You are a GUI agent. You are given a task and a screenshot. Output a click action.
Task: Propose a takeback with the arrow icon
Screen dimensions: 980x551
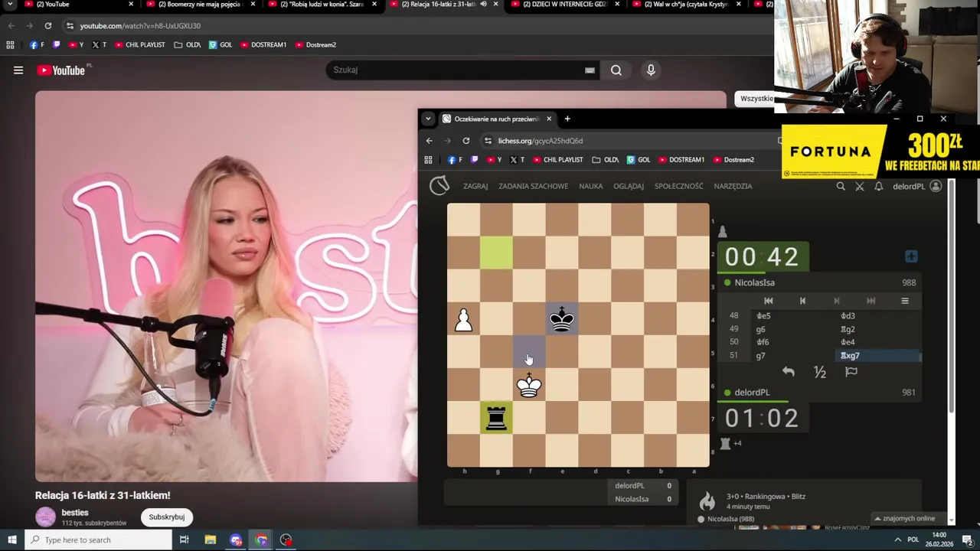point(788,372)
